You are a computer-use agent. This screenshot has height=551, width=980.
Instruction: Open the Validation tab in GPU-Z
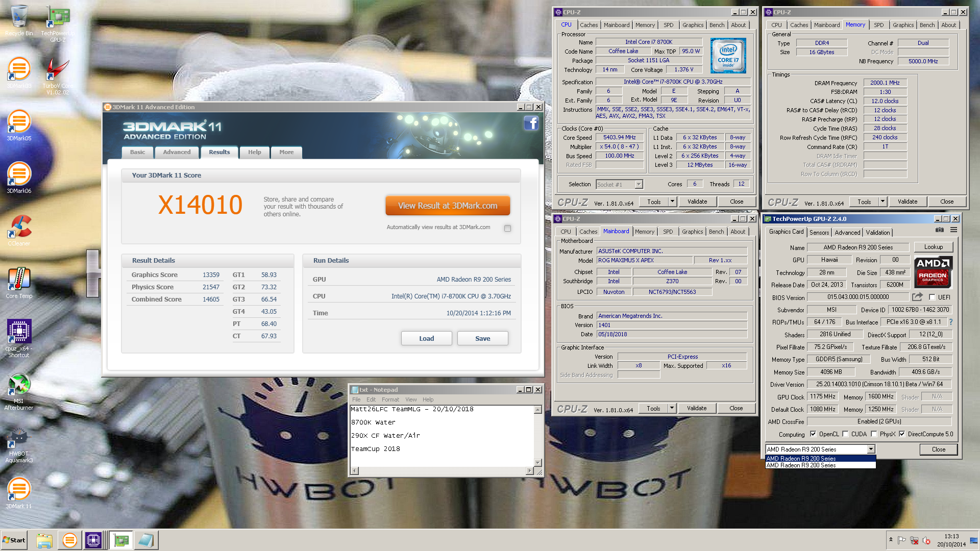point(877,232)
